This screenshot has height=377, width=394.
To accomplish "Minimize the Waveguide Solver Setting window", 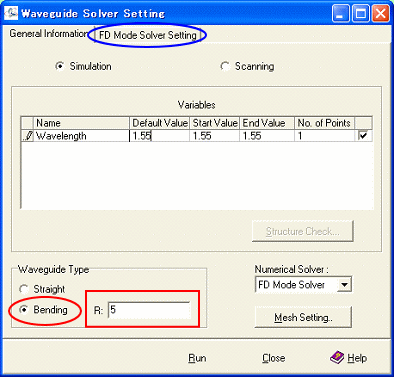I will pos(341,14).
